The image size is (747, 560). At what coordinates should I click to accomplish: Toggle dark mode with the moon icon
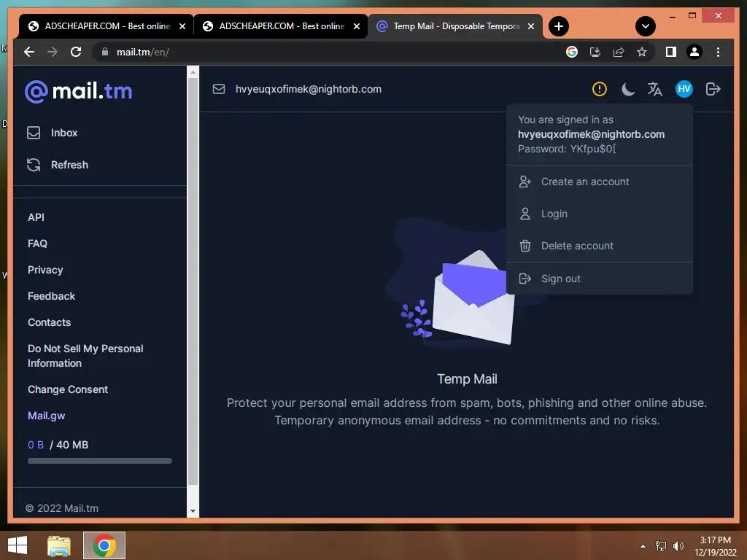[627, 89]
